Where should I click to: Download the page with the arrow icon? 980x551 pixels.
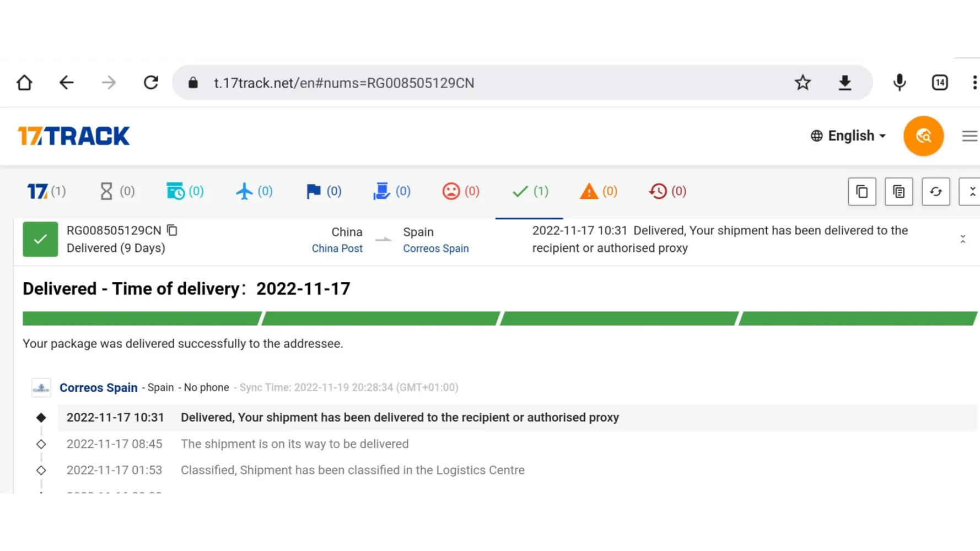(x=845, y=83)
